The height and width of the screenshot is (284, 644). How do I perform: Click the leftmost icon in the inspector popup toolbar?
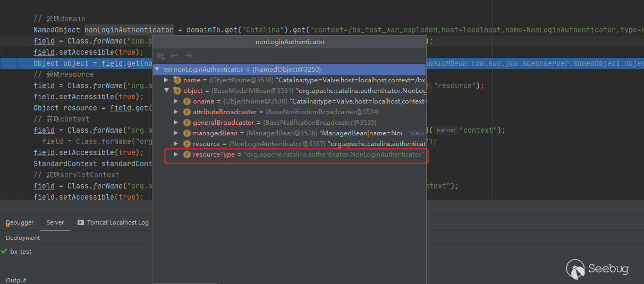(x=160, y=56)
